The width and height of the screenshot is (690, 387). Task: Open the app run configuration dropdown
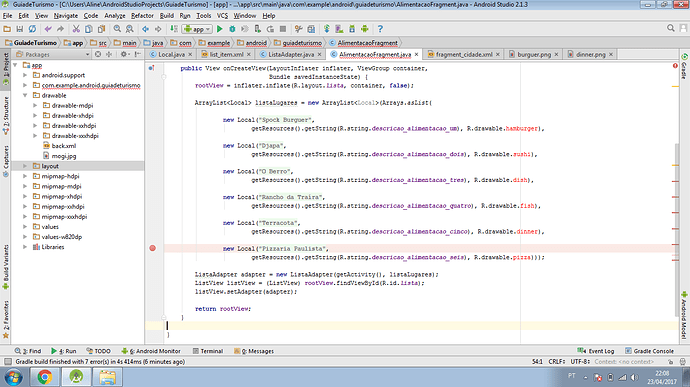(x=197, y=29)
